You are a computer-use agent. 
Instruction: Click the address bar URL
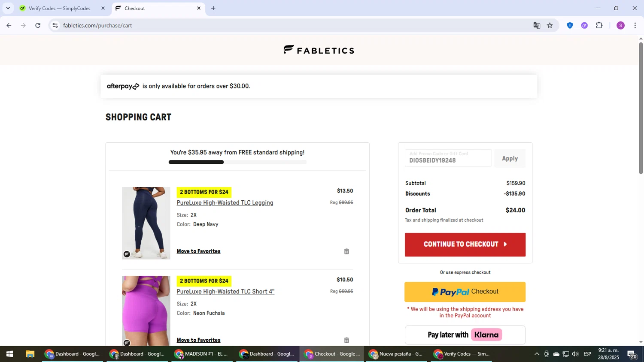(97, 25)
